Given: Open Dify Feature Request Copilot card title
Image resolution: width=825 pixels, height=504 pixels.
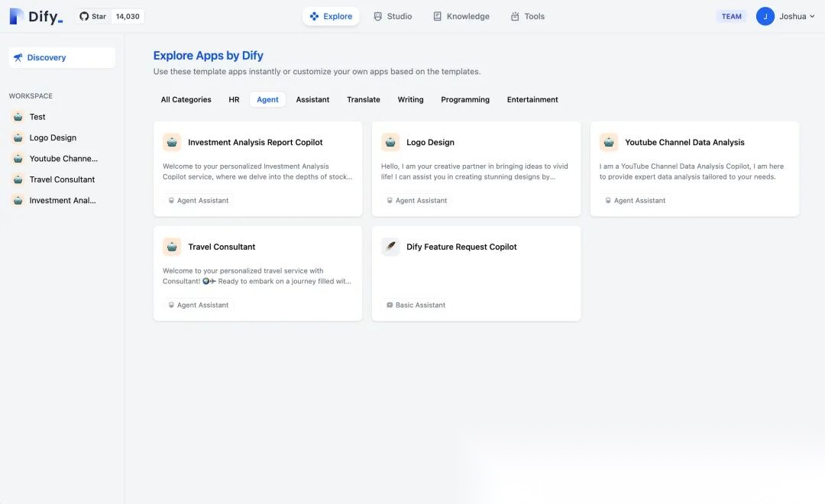Looking at the screenshot, I should 461,247.
